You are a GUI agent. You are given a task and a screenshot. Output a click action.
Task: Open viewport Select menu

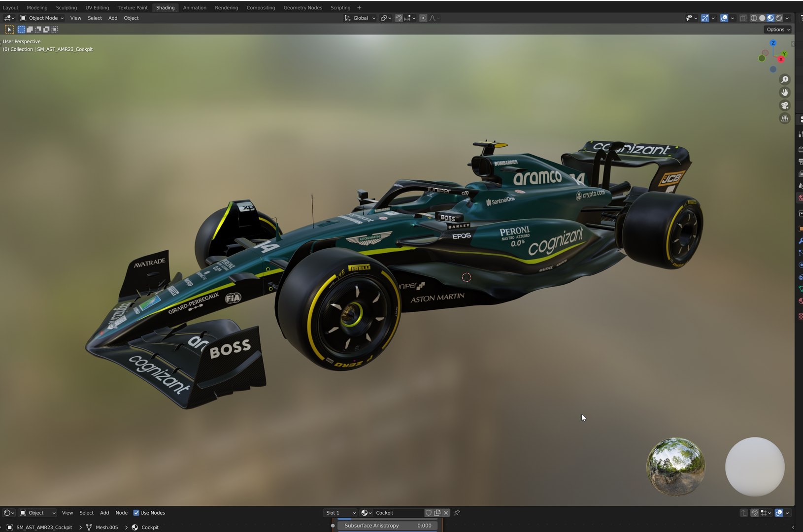pos(95,18)
